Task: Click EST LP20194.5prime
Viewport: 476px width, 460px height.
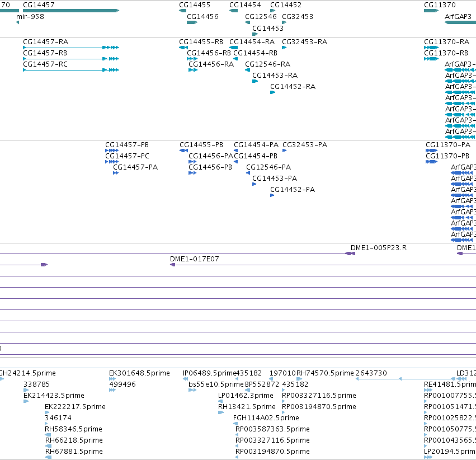Action: [450, 452]
